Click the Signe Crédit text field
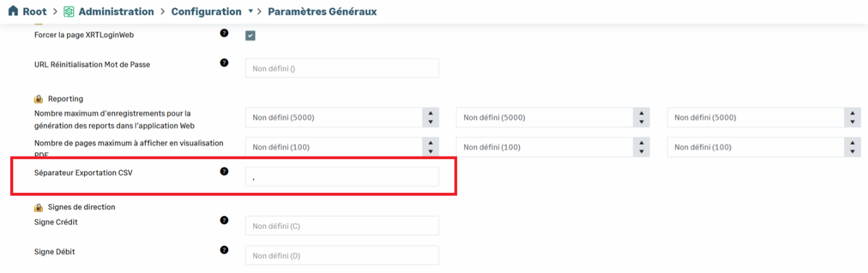868x273 pixels. click(342, 226)
